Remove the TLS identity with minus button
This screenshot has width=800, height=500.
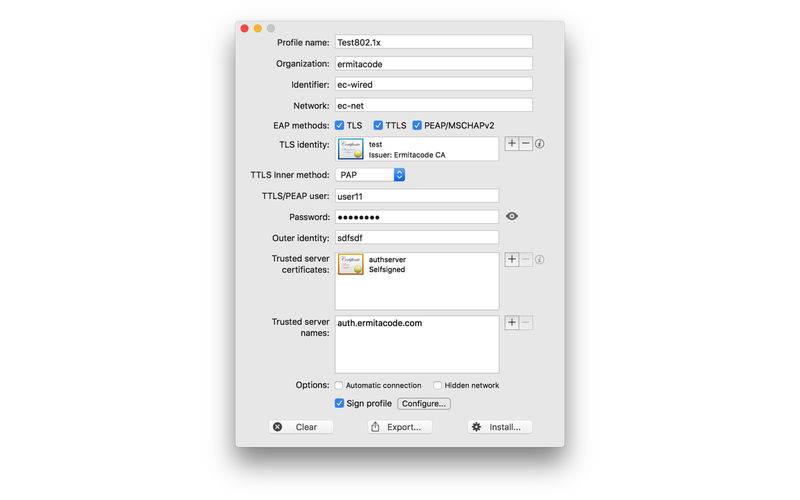tap(526, 143)
